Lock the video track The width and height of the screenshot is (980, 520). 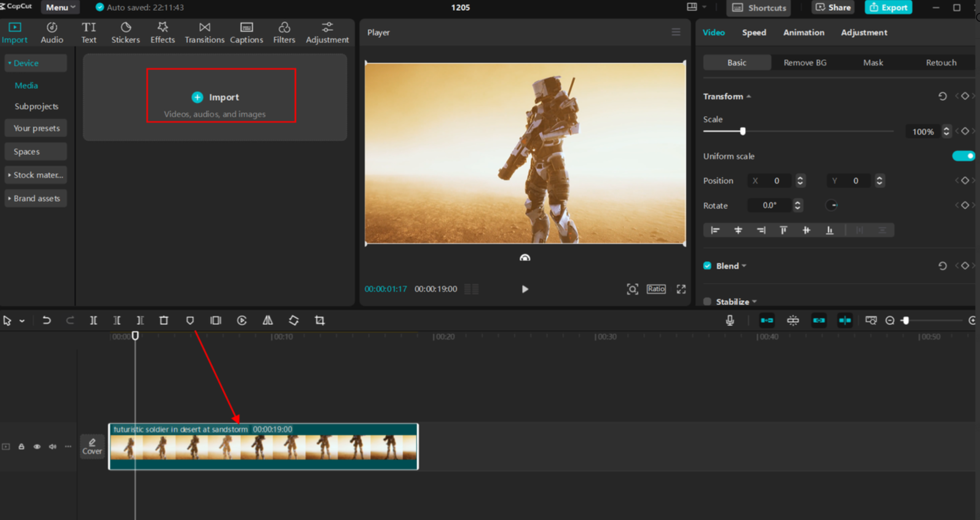(x=21, y=446)
